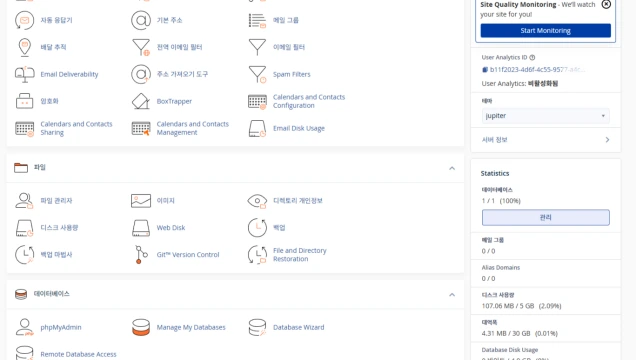Open the 메일 그룹 mailing list icon
Image resolution: width=636 pixels, height=360 pixels.
[x=257, y=20]
